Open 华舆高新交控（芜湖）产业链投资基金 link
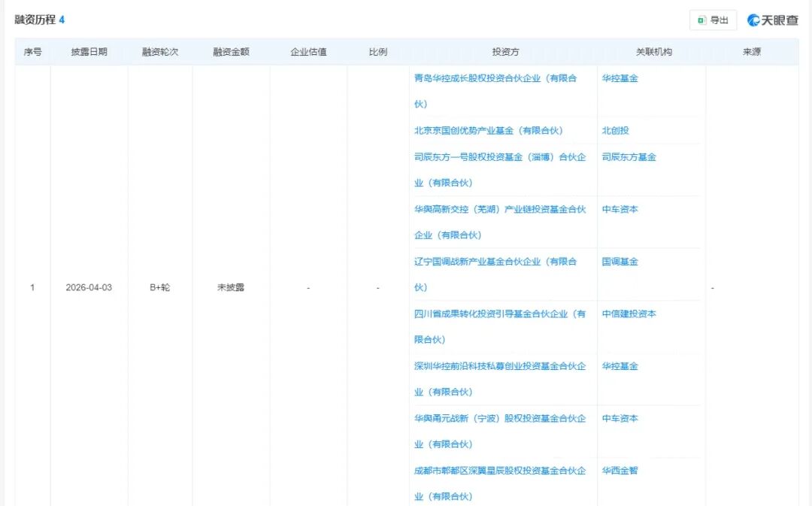Viewport: 812px width, 506px height. [499, 210]
